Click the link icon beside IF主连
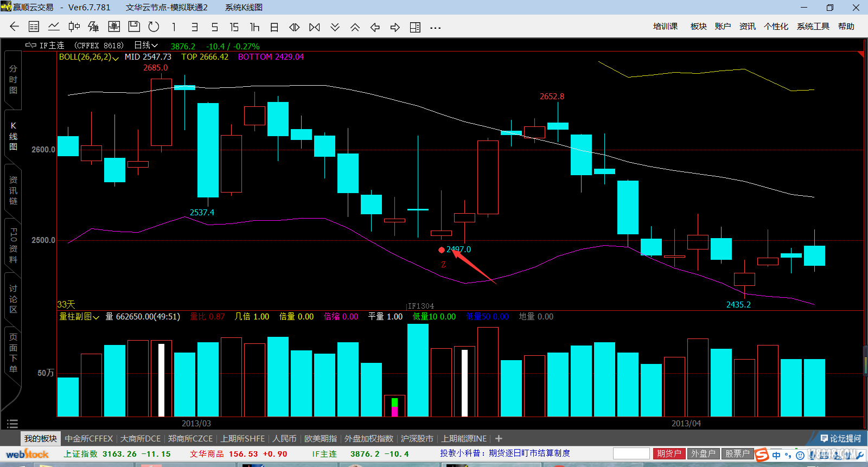Image resolution: width=868 pixels, height=467 pixels. (31, 45)
